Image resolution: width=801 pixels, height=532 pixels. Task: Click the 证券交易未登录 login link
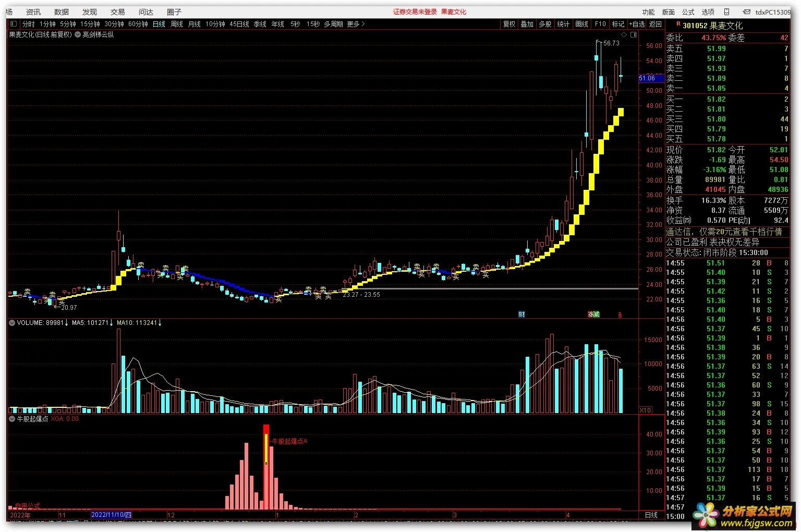tap(415, 11)
